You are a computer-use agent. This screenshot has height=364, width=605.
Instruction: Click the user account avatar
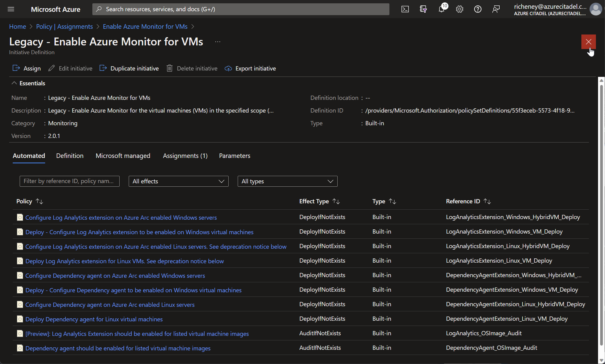[596, 9]
